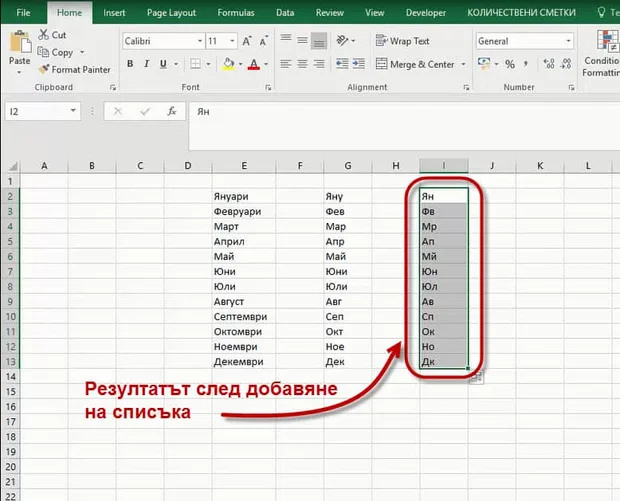Click Decrease Decimal icon
620x501 pixels.
(x=566, y=64)
